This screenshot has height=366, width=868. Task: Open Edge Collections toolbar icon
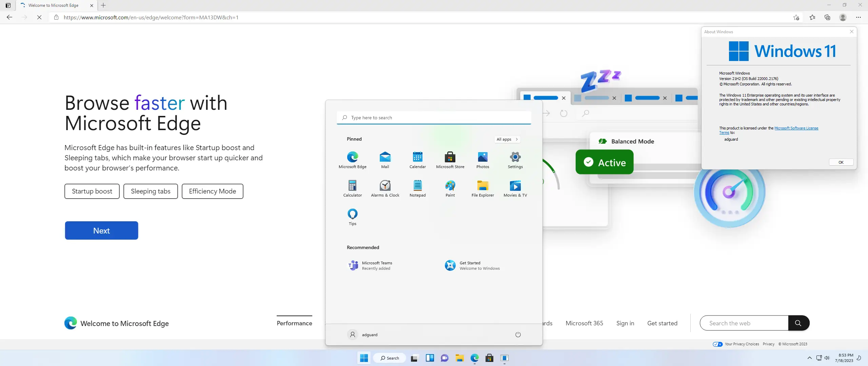tap(827, 17)
